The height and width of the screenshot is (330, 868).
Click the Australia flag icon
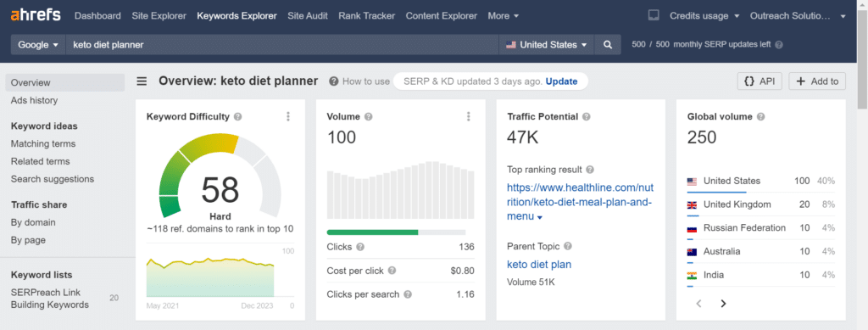coord(692,252)
